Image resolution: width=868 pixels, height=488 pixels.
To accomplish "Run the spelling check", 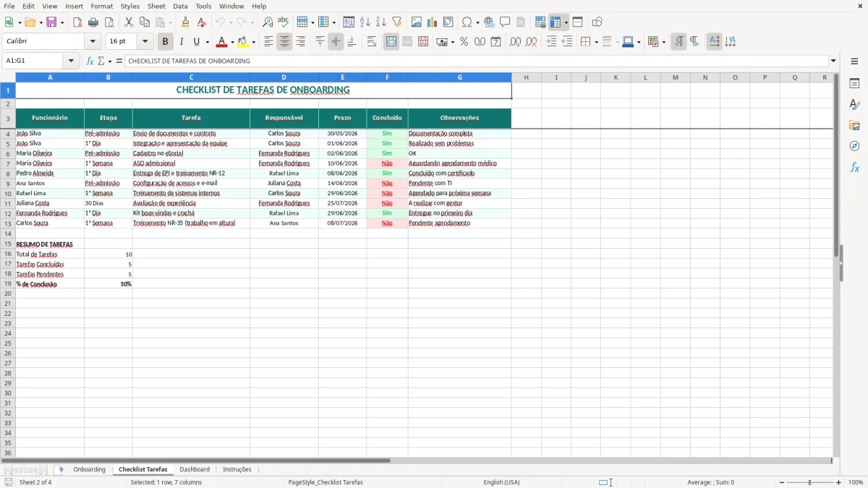I will pyautogui.click(x=284, y=22).
